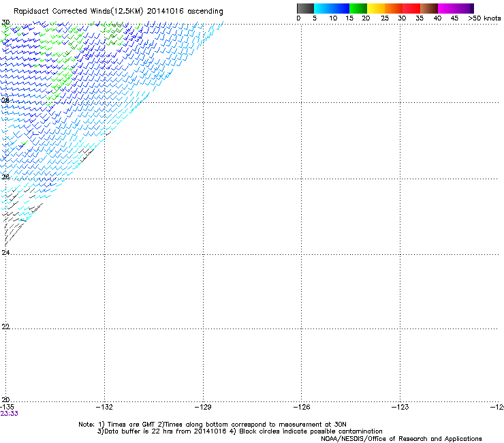Click the longitude label '-132'
The height and width of the screenshot is (443, 504).
point(104,407)
